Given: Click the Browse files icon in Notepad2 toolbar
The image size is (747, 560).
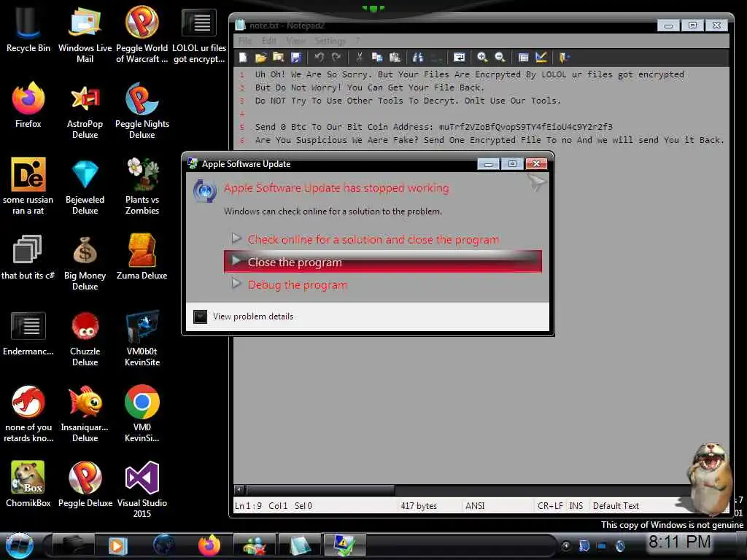Looking at the screenshot, I should coord(278,58).
